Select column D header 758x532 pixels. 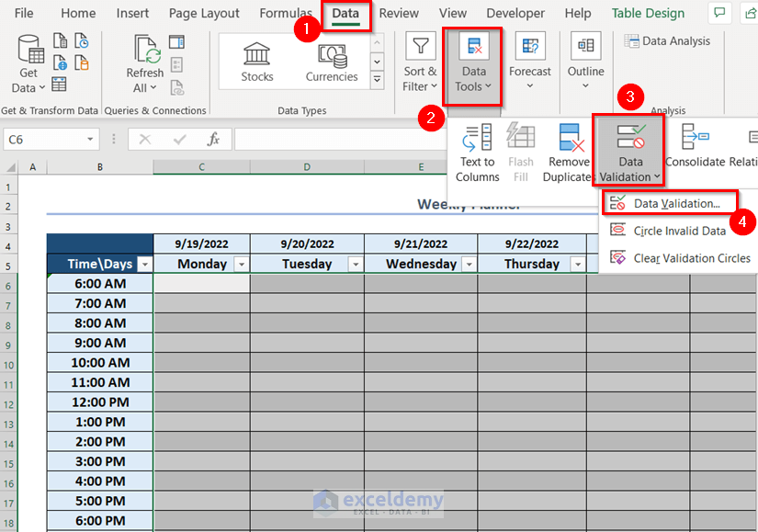307,167
